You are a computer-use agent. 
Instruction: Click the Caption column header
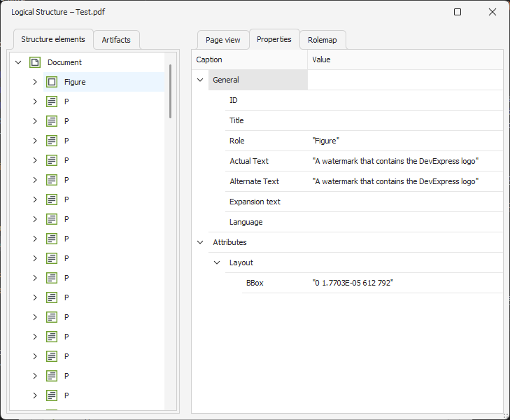pyautogui.click(x=249, y=59)
